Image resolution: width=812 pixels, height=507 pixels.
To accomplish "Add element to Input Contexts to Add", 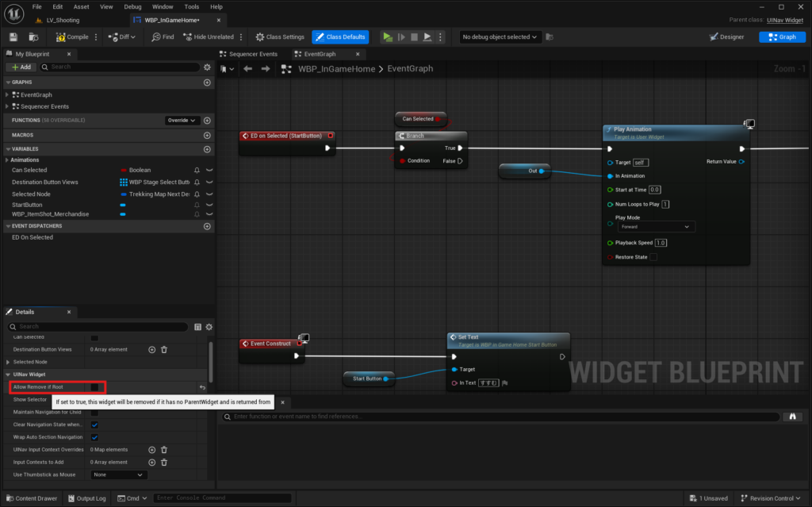I will click(x=152, y=462).
